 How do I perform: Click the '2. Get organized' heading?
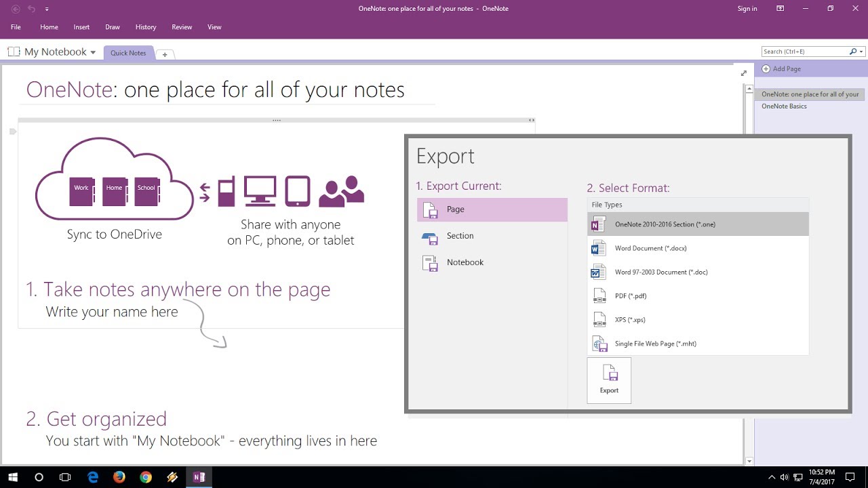(x=96, y=419)
